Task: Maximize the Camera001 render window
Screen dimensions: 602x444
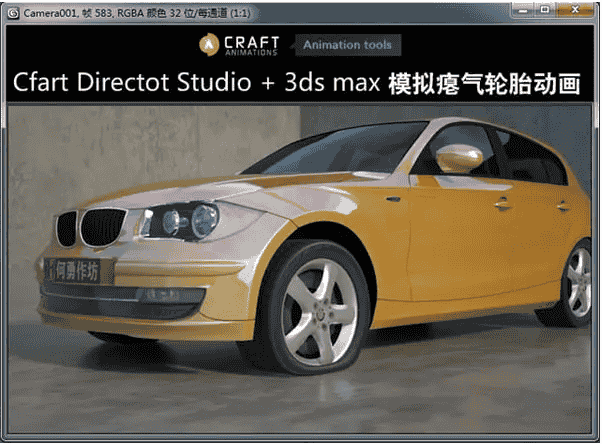Action: (x=546, y=8)
